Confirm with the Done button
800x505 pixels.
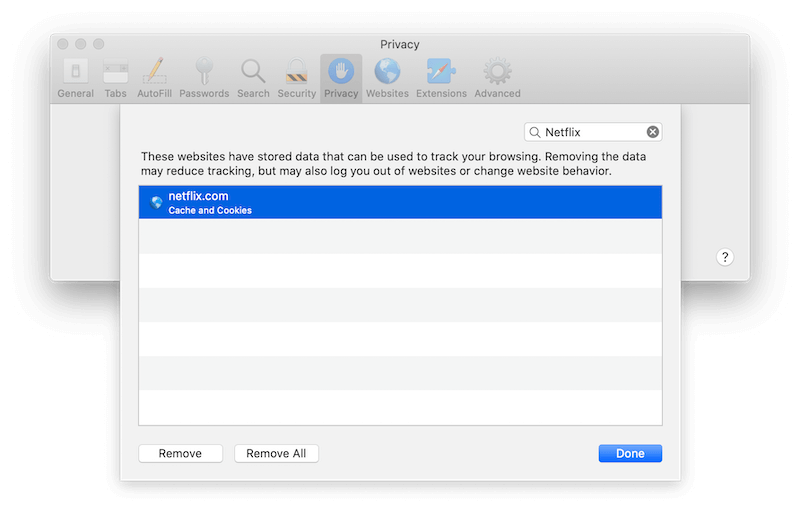[630, 453]
